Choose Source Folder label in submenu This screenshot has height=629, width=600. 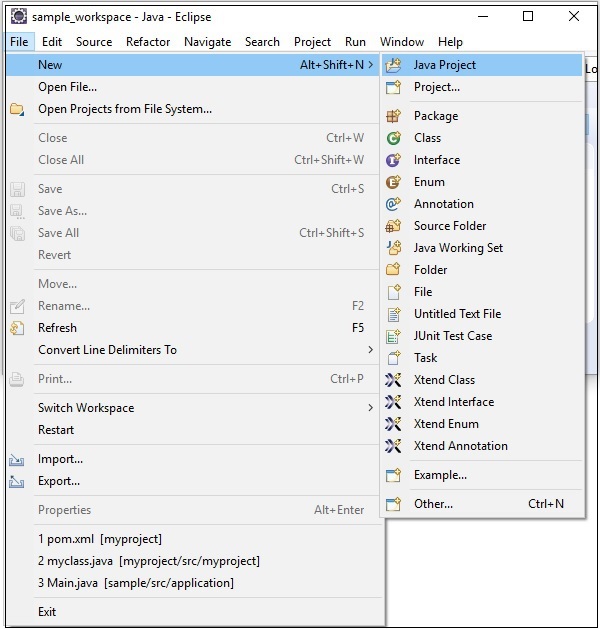click(450, 226)
